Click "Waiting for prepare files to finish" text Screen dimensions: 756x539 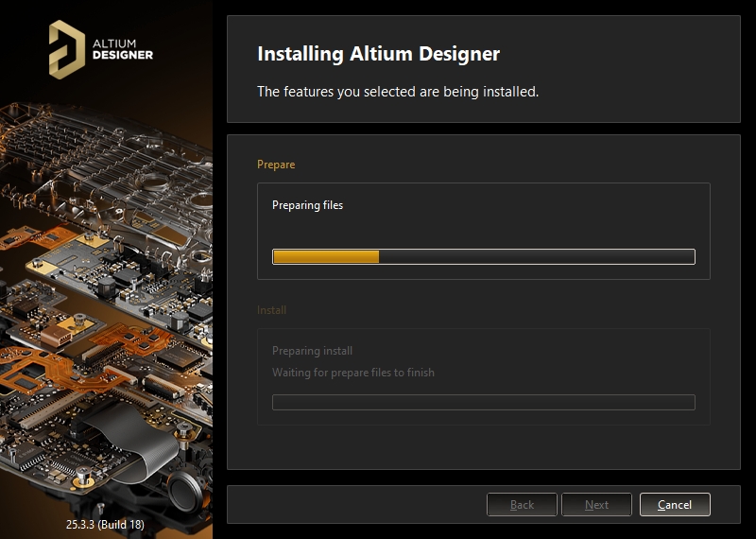[x=353, y=373]
